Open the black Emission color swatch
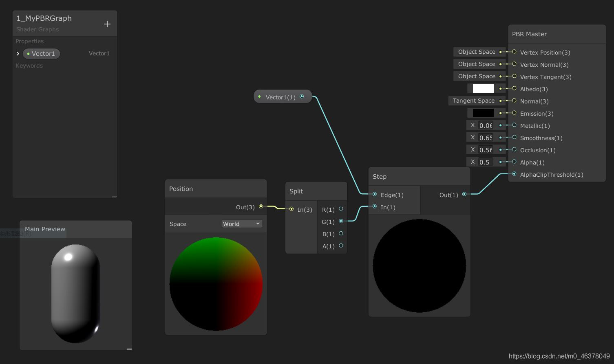This screenshot has width=614, height=364. coord(483,113)
